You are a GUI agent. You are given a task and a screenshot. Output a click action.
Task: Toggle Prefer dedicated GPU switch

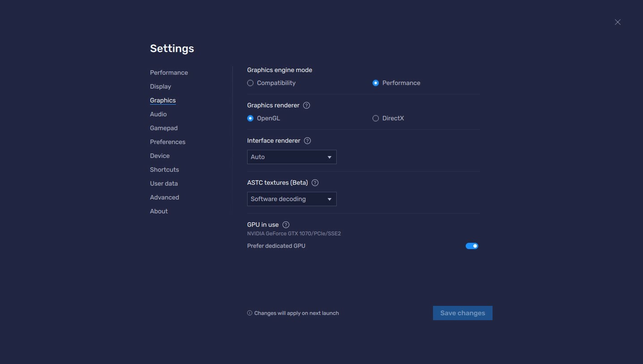pos(472,246)
